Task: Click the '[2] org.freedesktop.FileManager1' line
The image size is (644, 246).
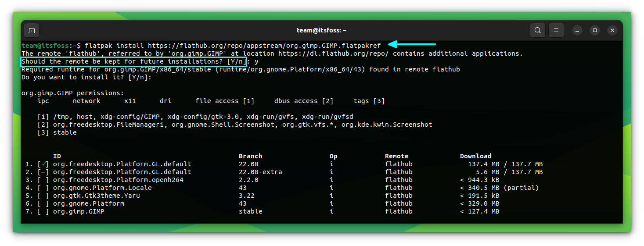Action: click(x=235, y=125)
